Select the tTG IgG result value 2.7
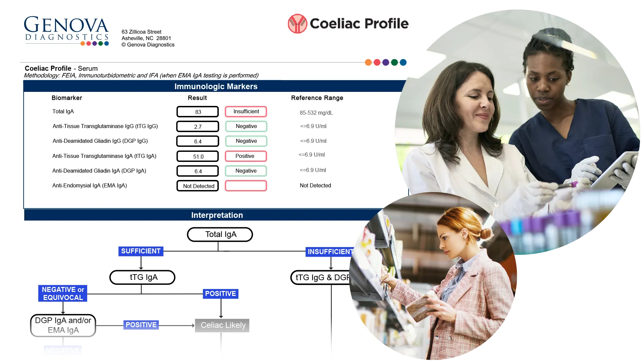644x362 pixels. (198, 126)
